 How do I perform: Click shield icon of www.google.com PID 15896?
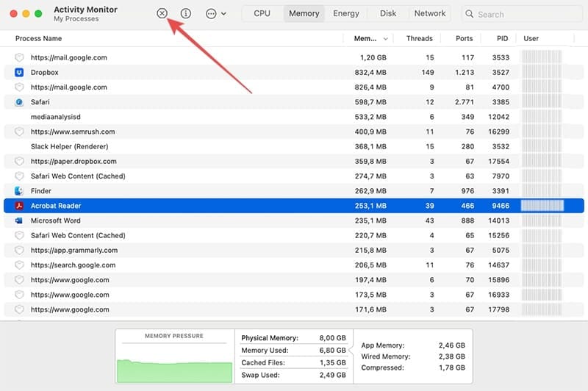19,280
